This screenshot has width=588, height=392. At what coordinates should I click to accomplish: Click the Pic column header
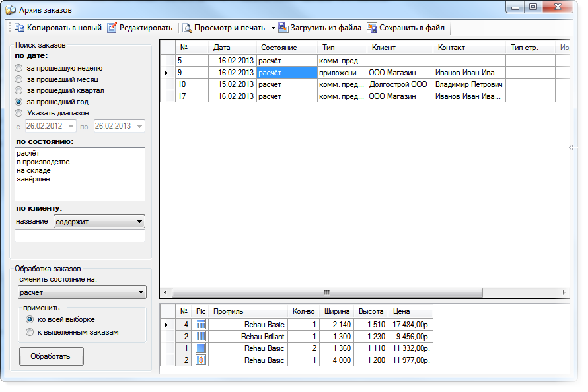pyautogui.click(x=201, y=311)
